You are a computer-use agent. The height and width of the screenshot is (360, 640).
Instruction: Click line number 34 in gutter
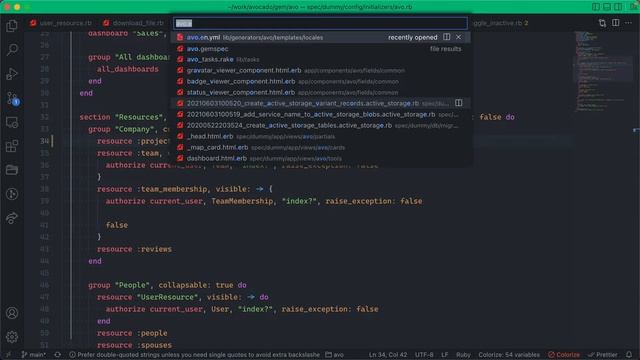click(44, 141)
